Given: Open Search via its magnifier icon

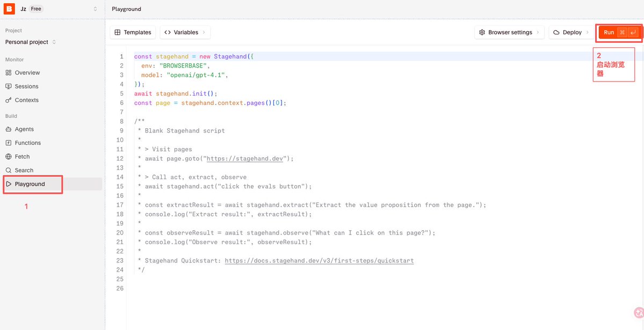Looking at the screenshot, I should click(x=8, y=170).
